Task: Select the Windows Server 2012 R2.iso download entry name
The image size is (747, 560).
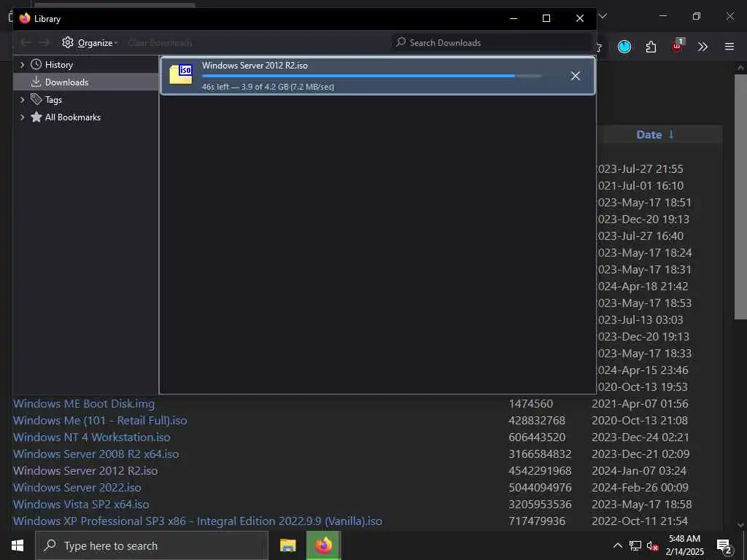Action: pos(255,66)
